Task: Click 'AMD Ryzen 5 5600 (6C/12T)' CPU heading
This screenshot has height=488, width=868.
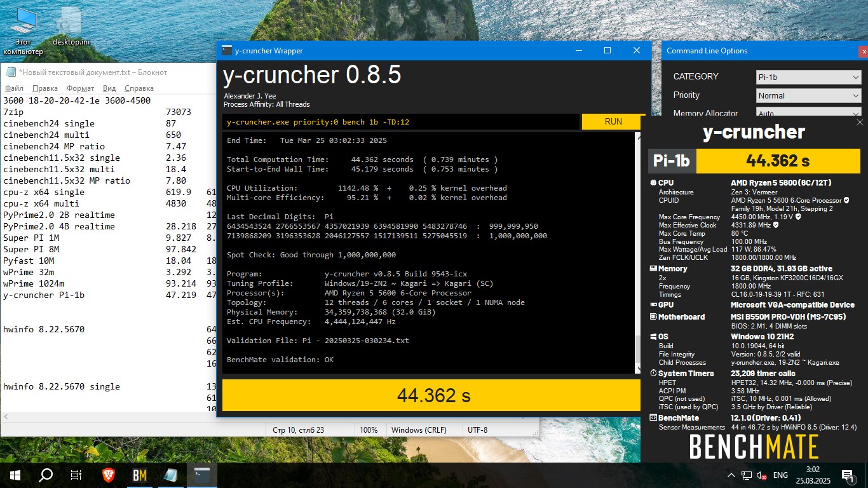Action: click(x=781, y=183)
